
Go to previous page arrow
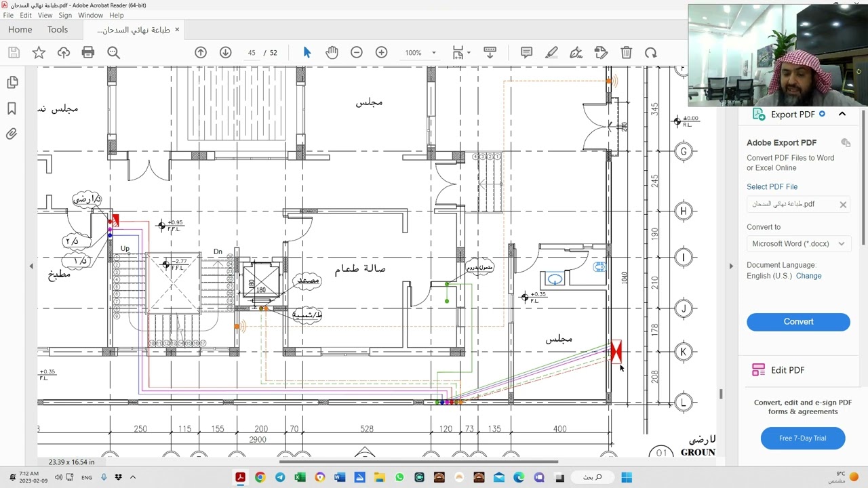pyautogui.click(x=201, y=53)
